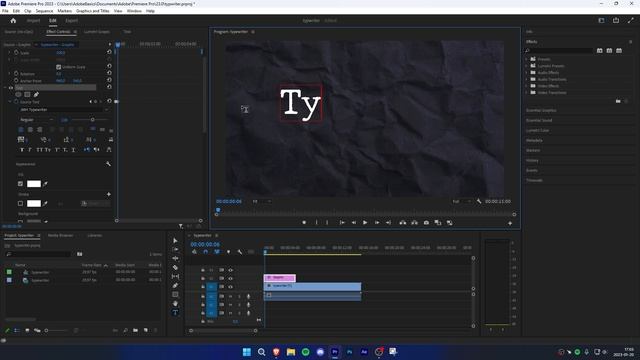Open the font family dropdown
This screenshot has width=640, height=360.
pos(64,110)
